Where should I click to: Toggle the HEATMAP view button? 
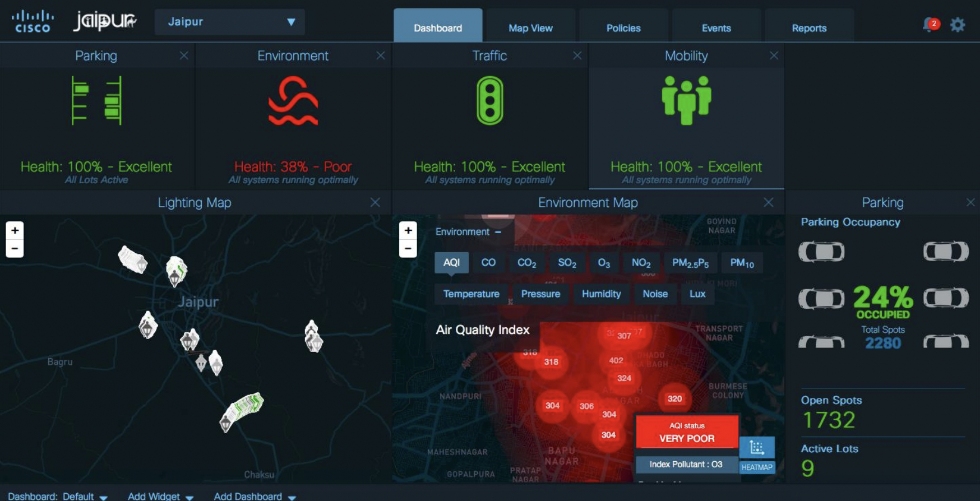click(x=757, y=467)
